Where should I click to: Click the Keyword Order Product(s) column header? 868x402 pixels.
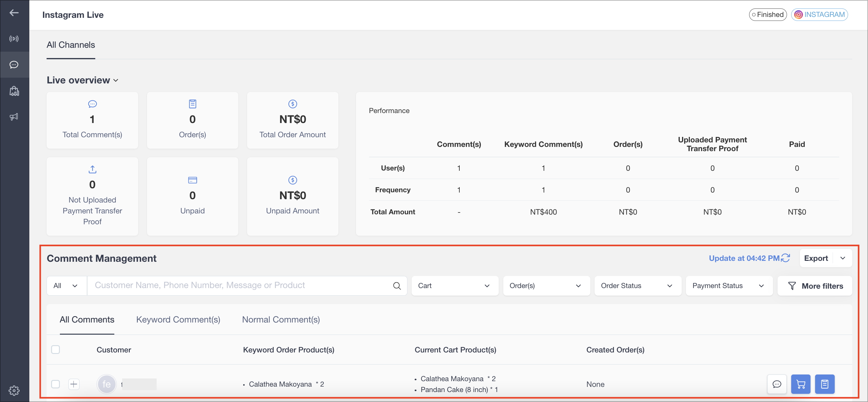(x=289, y=350)
